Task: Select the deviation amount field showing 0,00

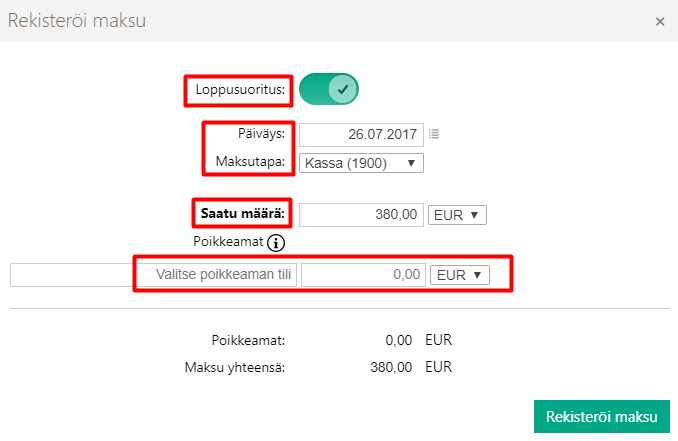Action: (x=362, y=274)
